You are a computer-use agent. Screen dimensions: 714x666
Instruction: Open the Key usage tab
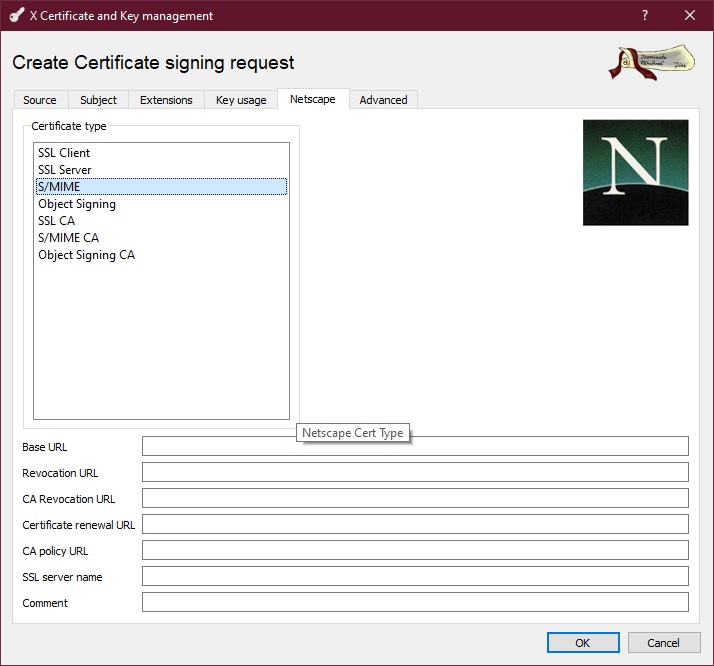pyautogui.click(x=241, y=100)
